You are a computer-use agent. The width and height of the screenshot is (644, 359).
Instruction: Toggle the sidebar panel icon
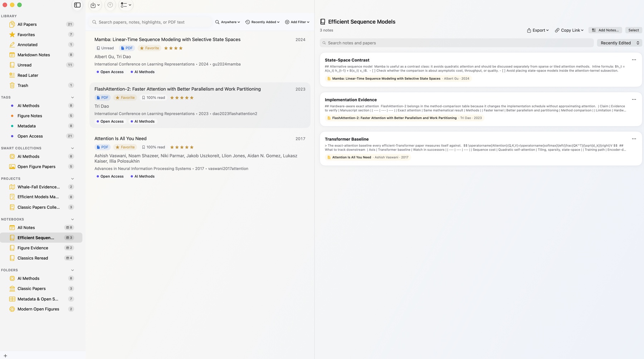click(77, 5)
